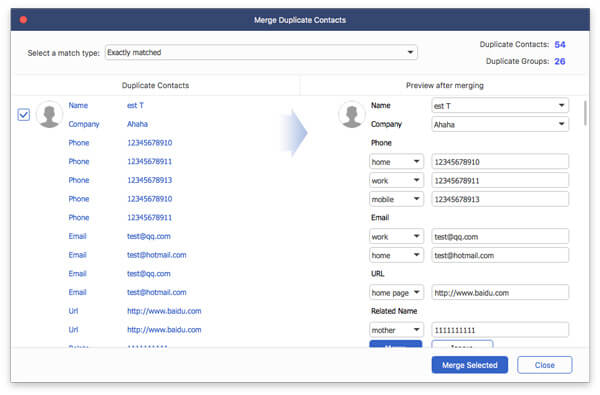
Task: Click the duplicate contact avatar icon on left
Action: [x=49, y=114]
